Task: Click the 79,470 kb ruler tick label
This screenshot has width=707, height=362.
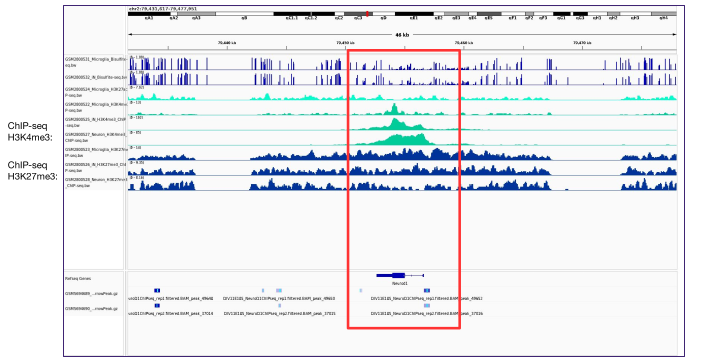Action: pyautogui.click(x=582, y=43)
